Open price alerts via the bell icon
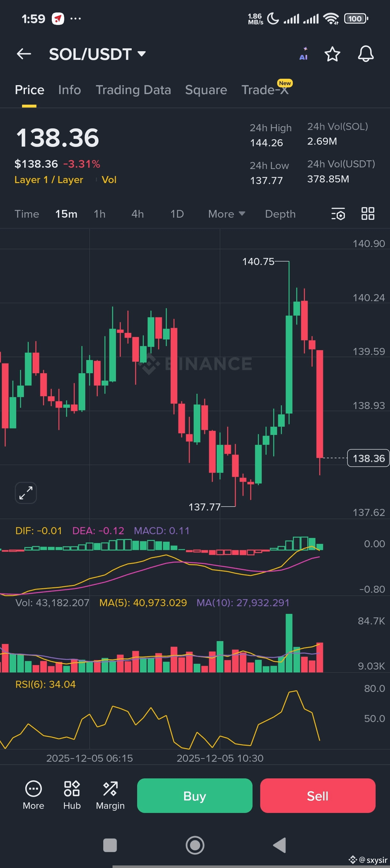The image size is (390, 868). 365,54
